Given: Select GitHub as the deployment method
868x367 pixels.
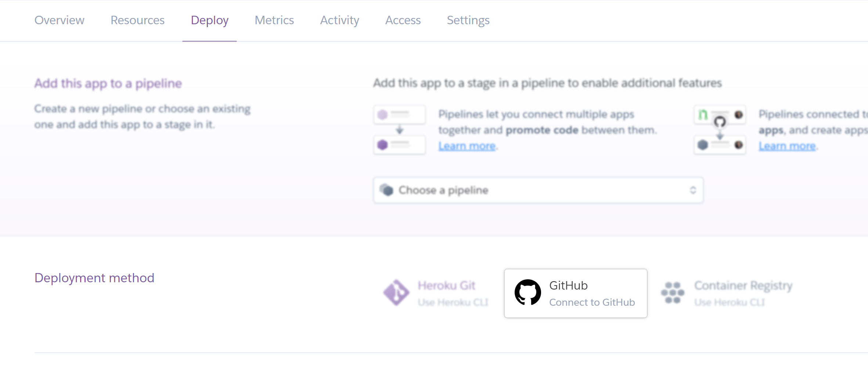Looking at the screenshot, I should pos(575,293).
